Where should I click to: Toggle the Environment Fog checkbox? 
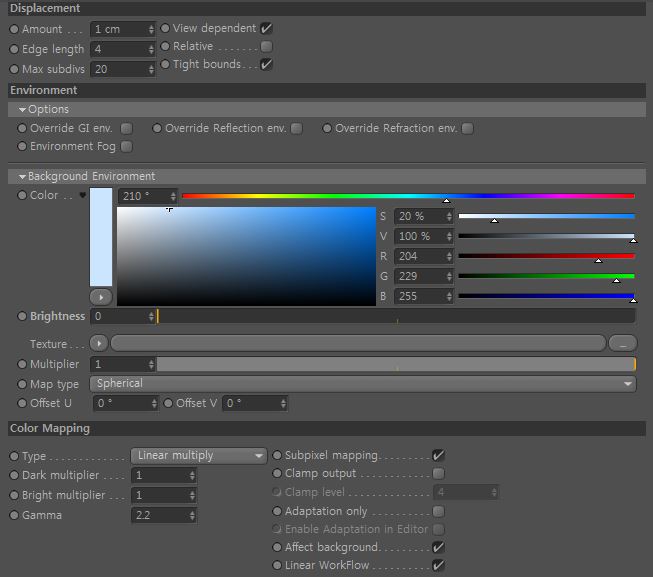coord(127,147)
